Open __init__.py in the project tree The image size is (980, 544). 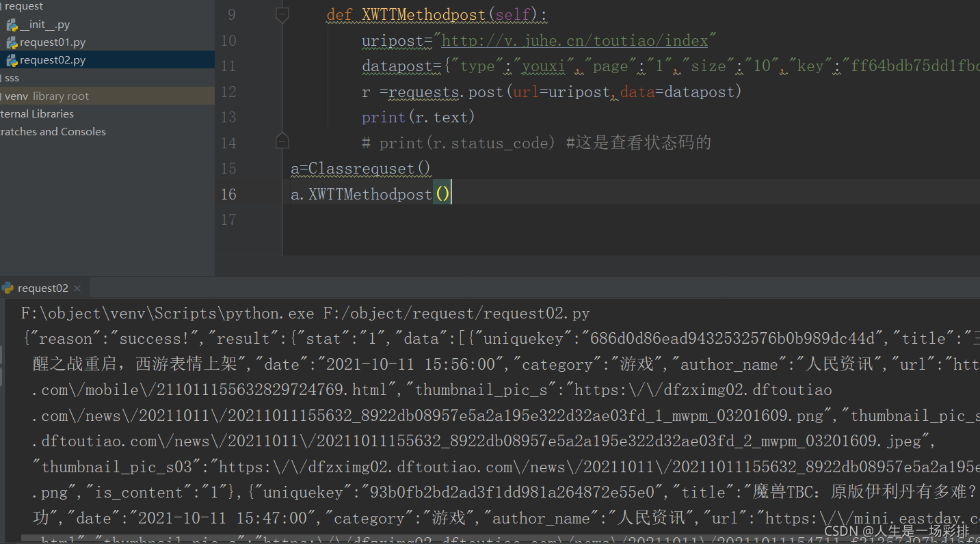(x=45, y=25)
